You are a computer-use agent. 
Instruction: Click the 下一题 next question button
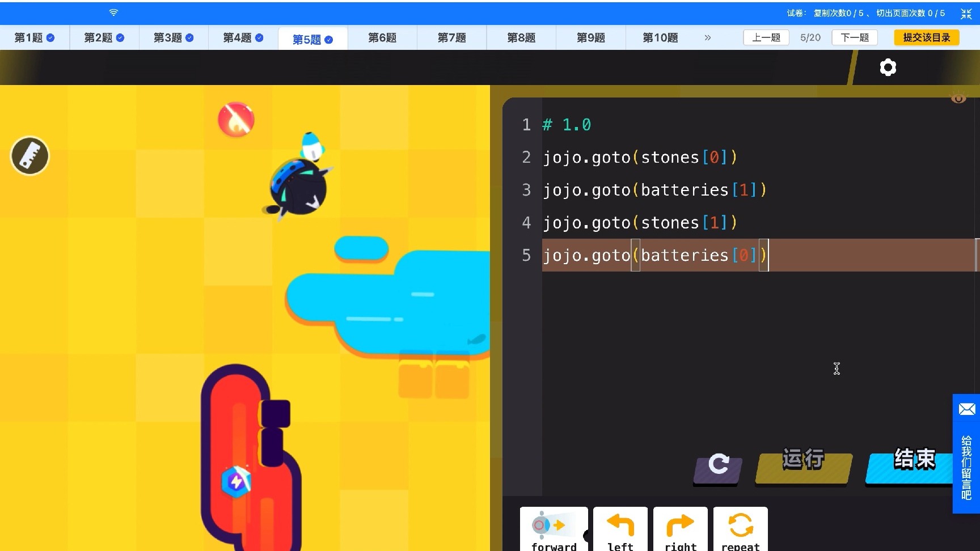(x=855, y=37)
